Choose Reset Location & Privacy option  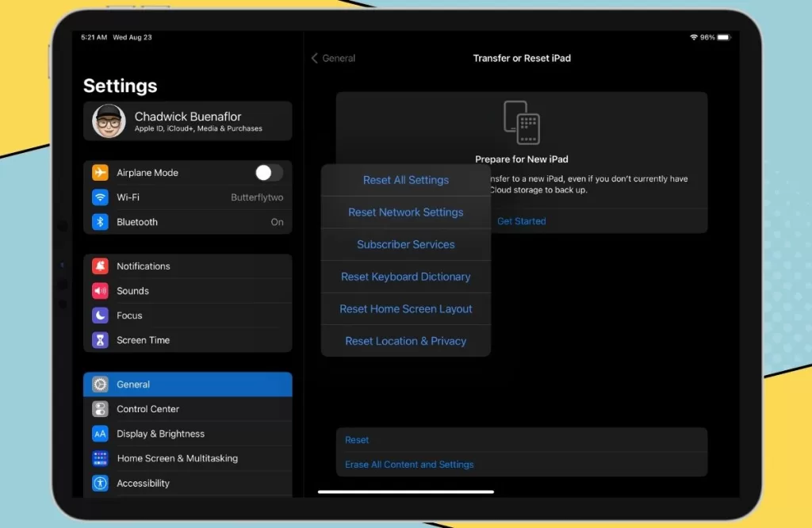tap(406, 341)
